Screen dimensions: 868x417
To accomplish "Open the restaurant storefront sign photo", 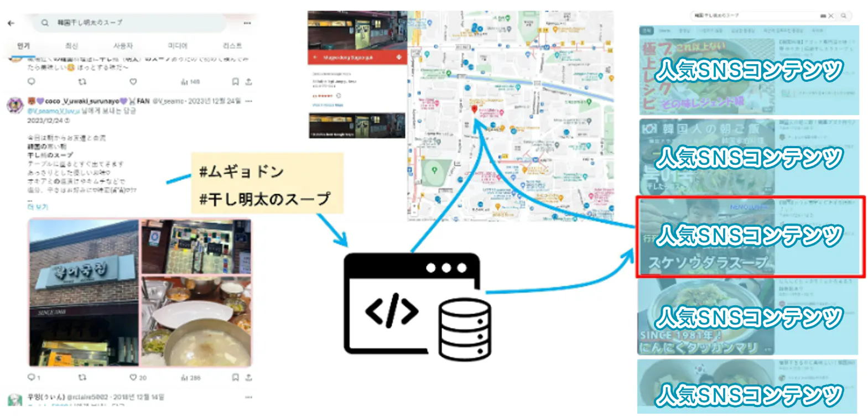I will tap(84, 292).
